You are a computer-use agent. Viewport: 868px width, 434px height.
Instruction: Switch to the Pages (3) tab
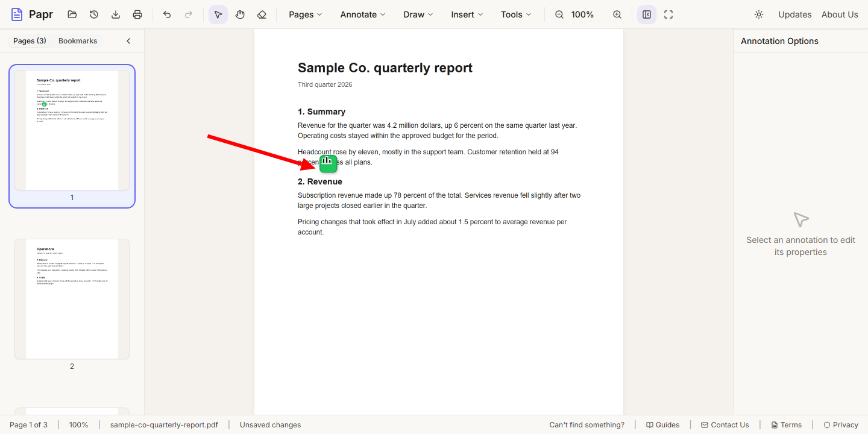pos(30,41)
